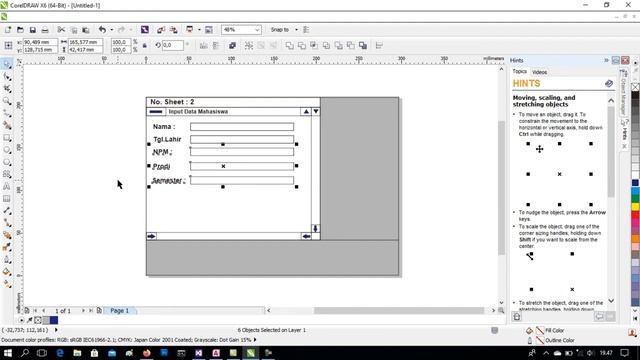Open Task View on the taskbar
The image size is (640, 360).
tap(42, 353)
